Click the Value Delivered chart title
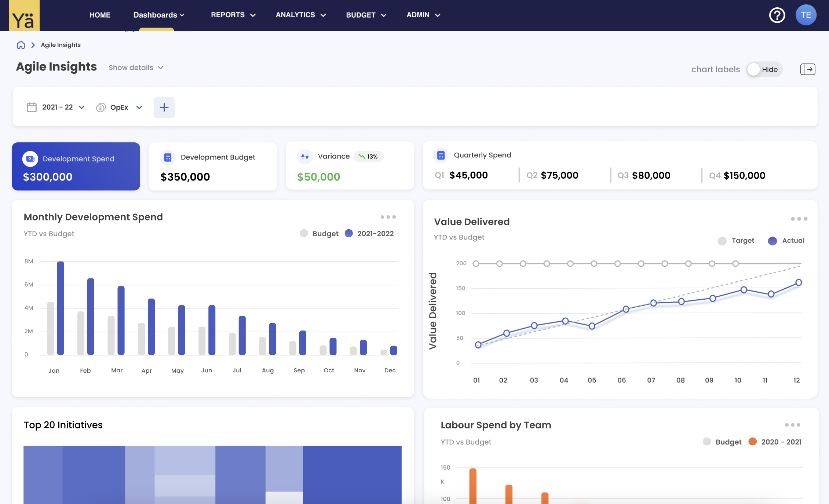The height and width of the screenshot is (504, 829). [x=472, y=222]
